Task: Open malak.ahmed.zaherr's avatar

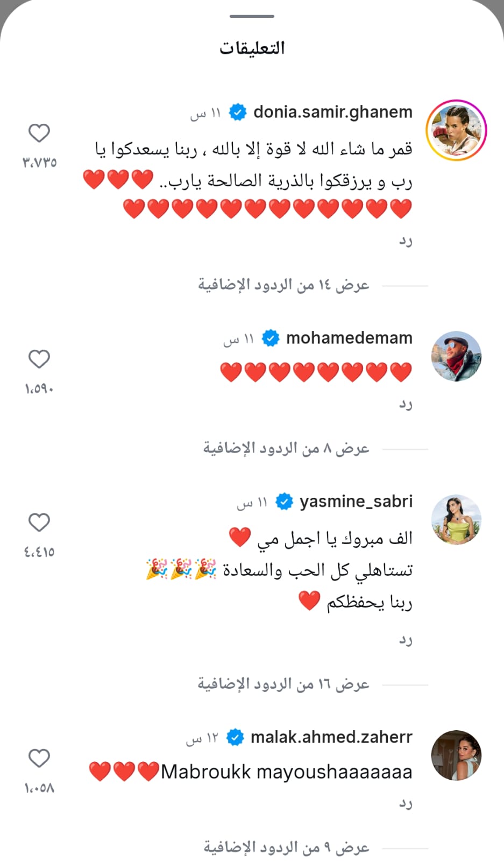Action: 456,755
